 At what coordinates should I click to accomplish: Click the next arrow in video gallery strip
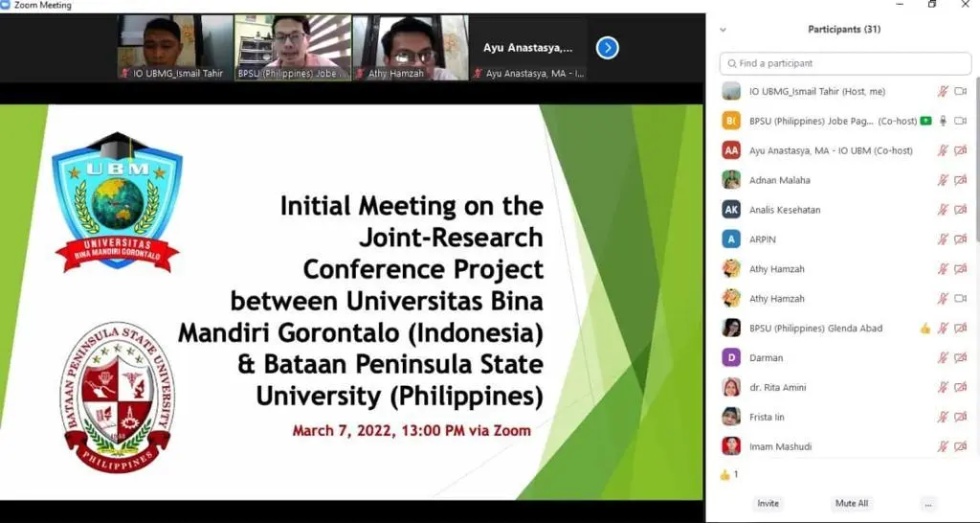pyautogui.click(x=607, y=48)
